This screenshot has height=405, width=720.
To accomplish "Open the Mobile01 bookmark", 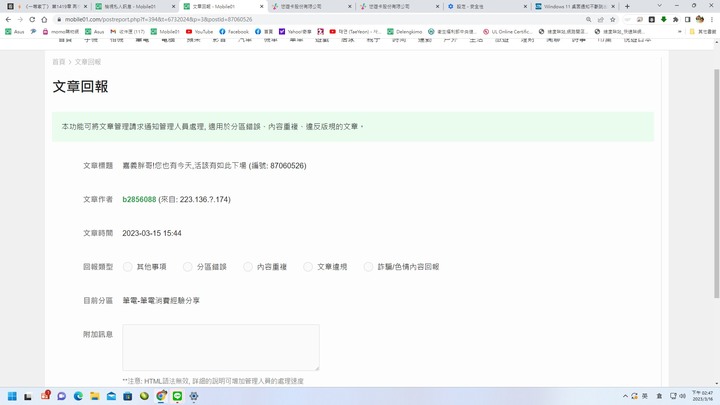I will click(x=165, y=32).
